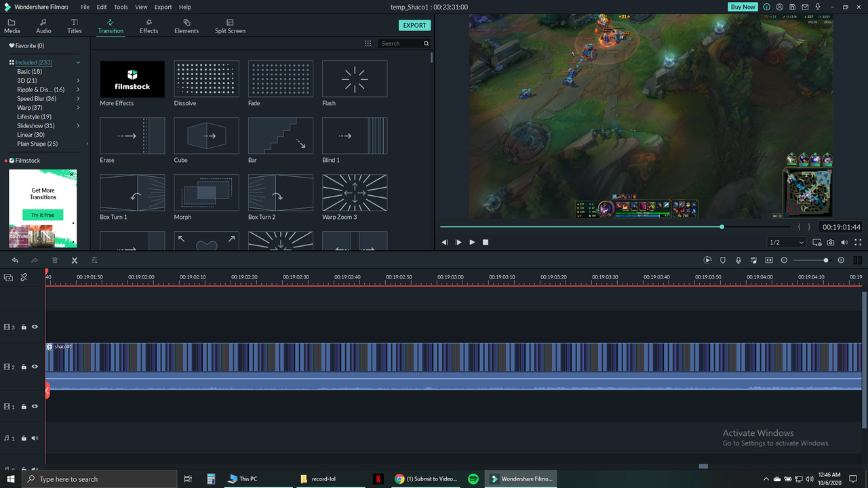Toggle visibility eye of video track 1

coord(35,407)
